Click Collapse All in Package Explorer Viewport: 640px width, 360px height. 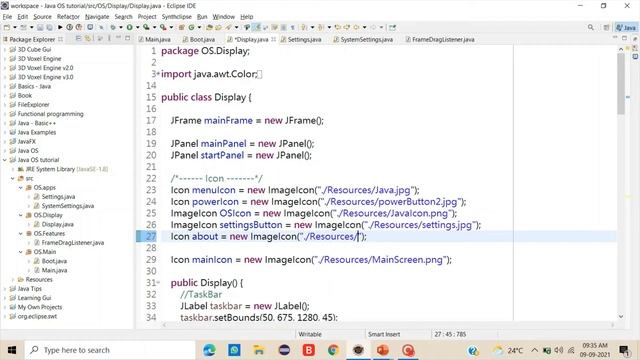coord(78,38)
